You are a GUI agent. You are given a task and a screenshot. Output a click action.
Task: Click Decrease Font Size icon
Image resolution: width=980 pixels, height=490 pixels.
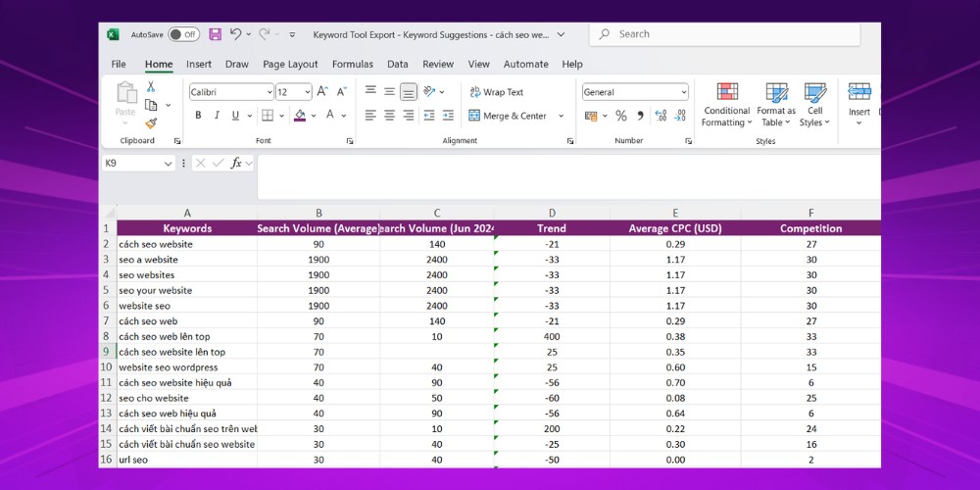click(341, 91)
